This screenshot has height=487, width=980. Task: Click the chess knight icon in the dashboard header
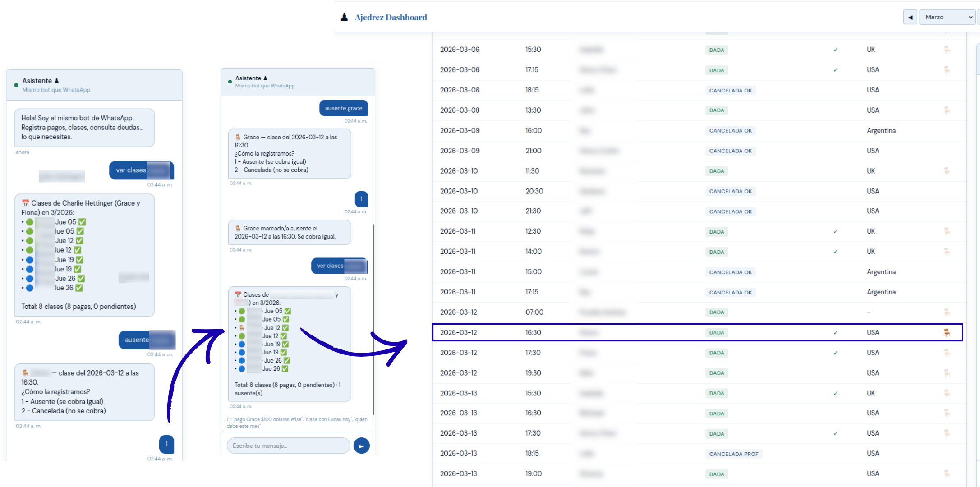[x=345, y=17]
